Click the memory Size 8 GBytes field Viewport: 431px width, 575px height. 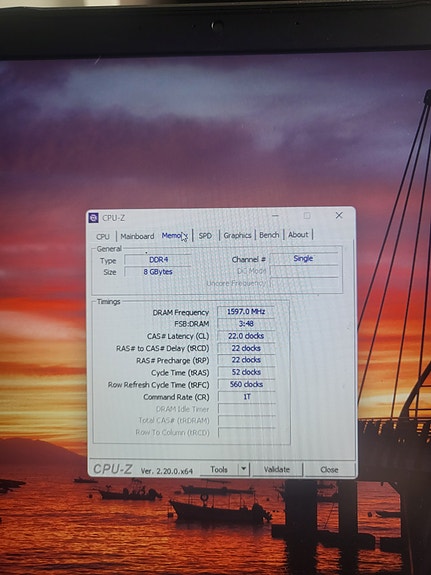[x=158, y=272]
